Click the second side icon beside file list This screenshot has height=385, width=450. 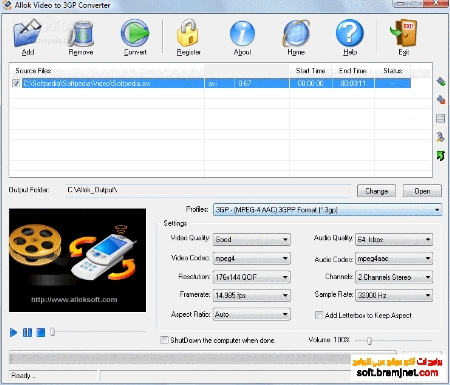pos(441,100)
